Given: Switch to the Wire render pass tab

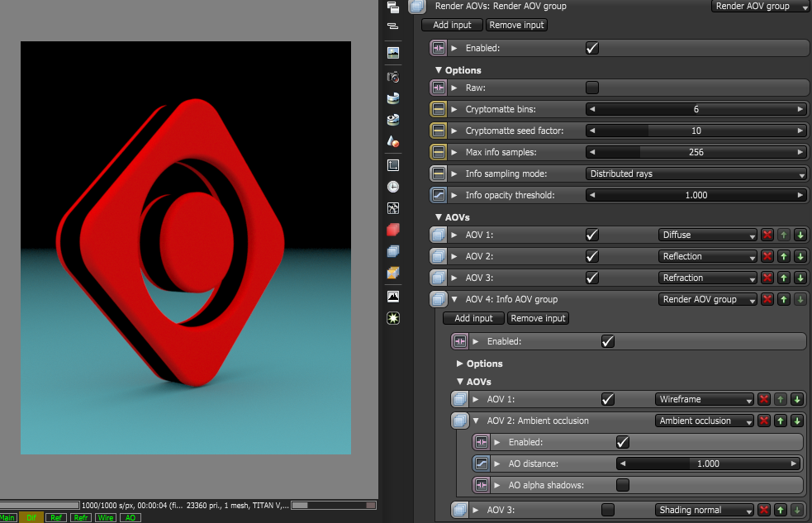Looking at the screenshot, I should (106, 517).
